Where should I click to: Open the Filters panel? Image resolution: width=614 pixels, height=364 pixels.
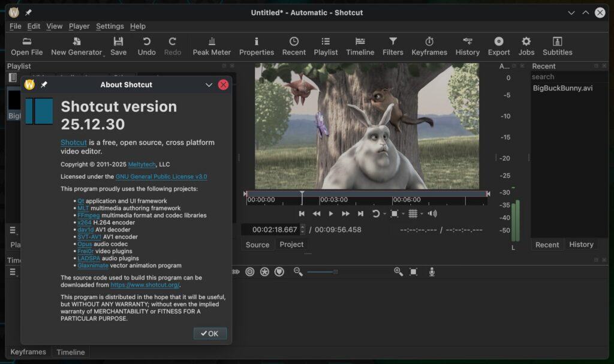(393, 45)
